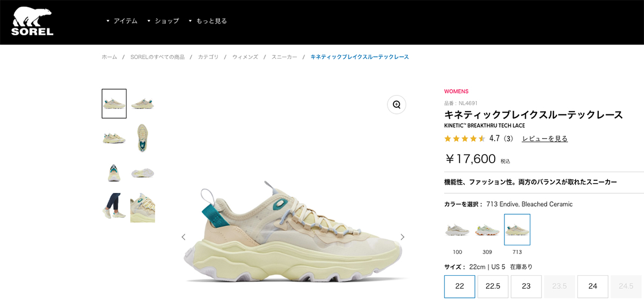Click the star rating icons
The height and width of the screenshot is (300, 644).
[x=465, y=138]
